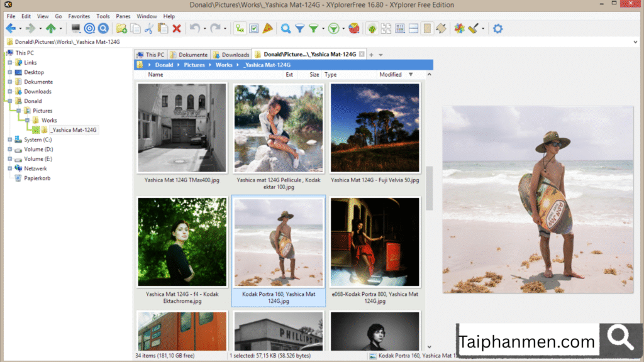Screen dimensions: 644x362
Task: Click the blue funnel filter icon
Action: [x=300, y=28]
